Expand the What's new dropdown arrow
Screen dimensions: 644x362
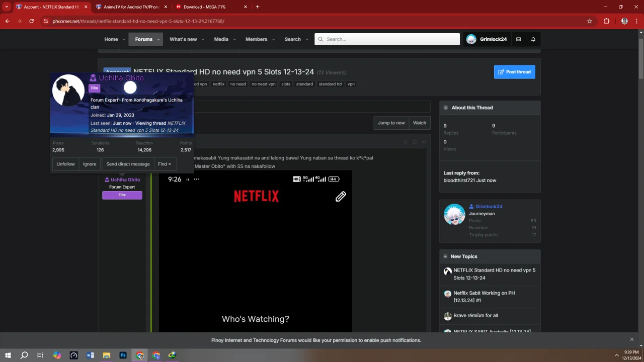(x=203, y=40)
